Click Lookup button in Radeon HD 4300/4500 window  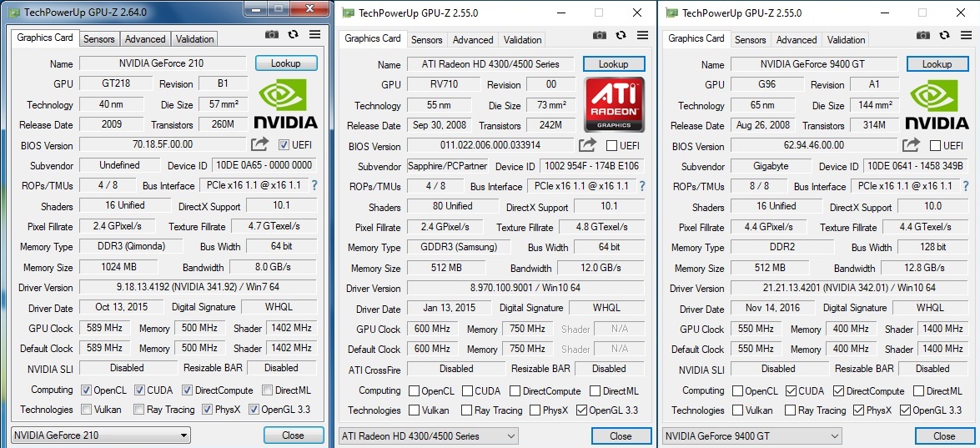[x=614, y=63]
